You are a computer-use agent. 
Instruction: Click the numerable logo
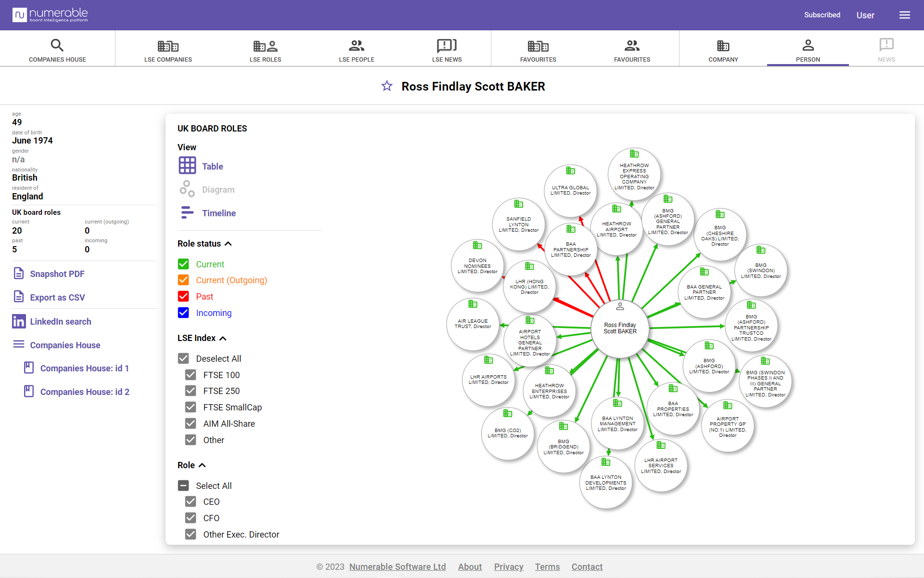(51, 15)
